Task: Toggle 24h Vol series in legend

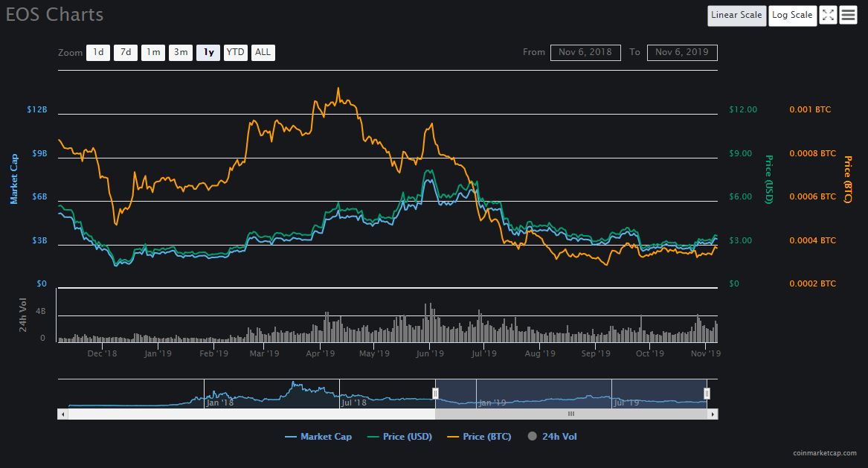Action: tap(553, 437)
